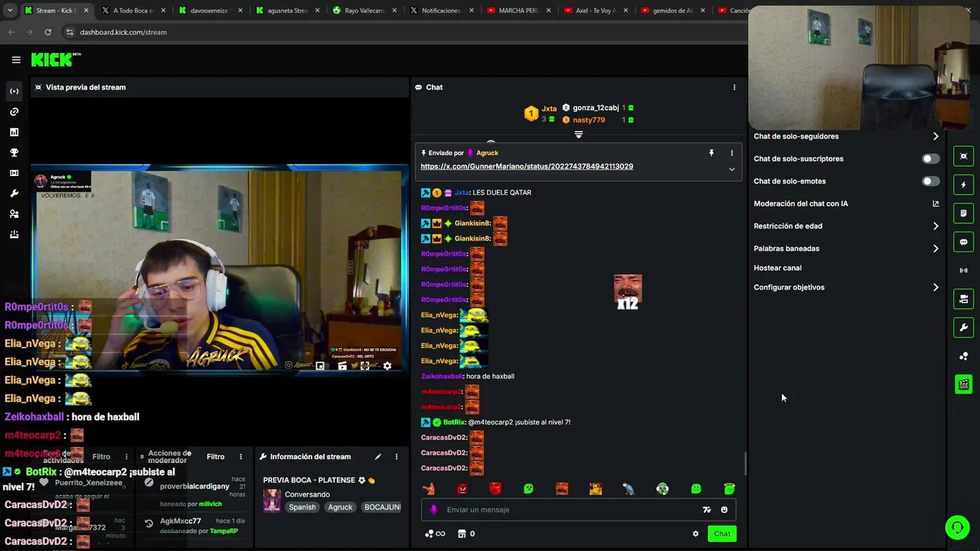Click the download icon in left sidebar
The height and width of the screenshot is (551, 980).
[x=14, y=235]
